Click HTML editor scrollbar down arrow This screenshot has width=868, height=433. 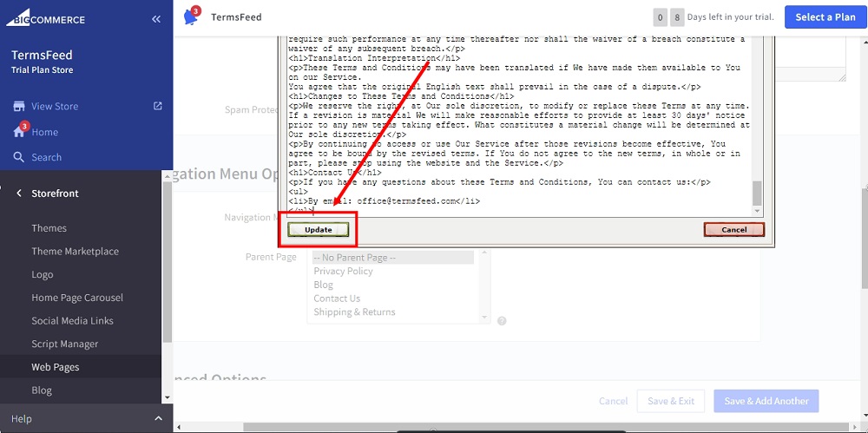(x=757, y=211)
